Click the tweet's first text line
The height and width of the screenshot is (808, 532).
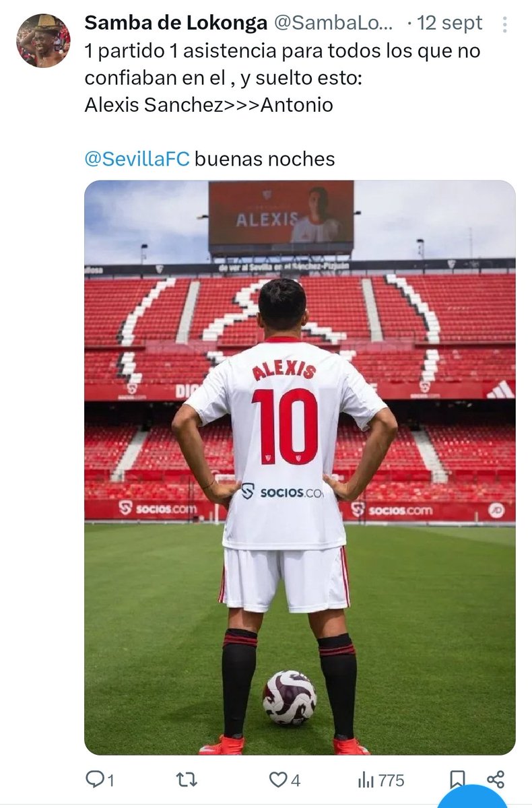pyautogui.click(x=283, y=50)
